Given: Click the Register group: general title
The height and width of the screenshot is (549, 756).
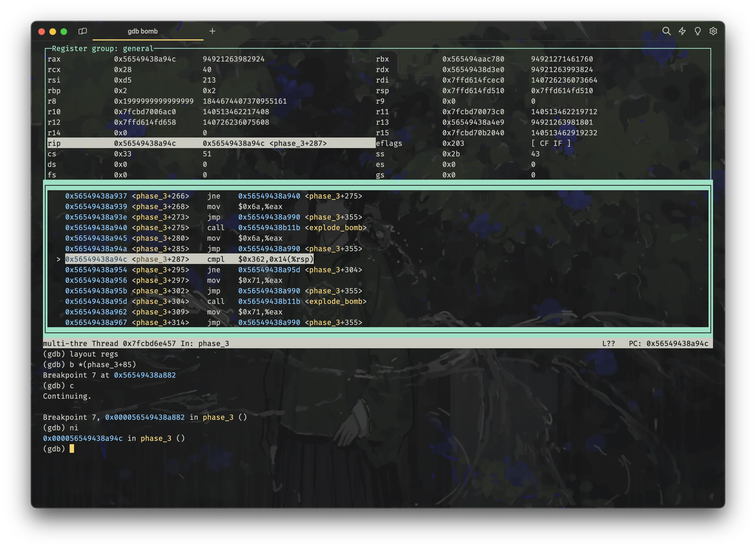Looking at the screenshot, I should coord(103,49).
